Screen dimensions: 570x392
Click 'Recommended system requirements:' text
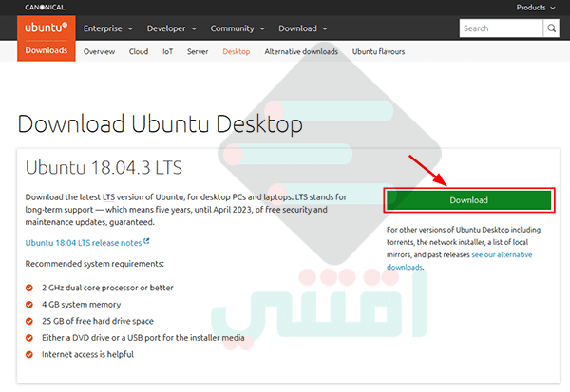[x=94, y=264]
